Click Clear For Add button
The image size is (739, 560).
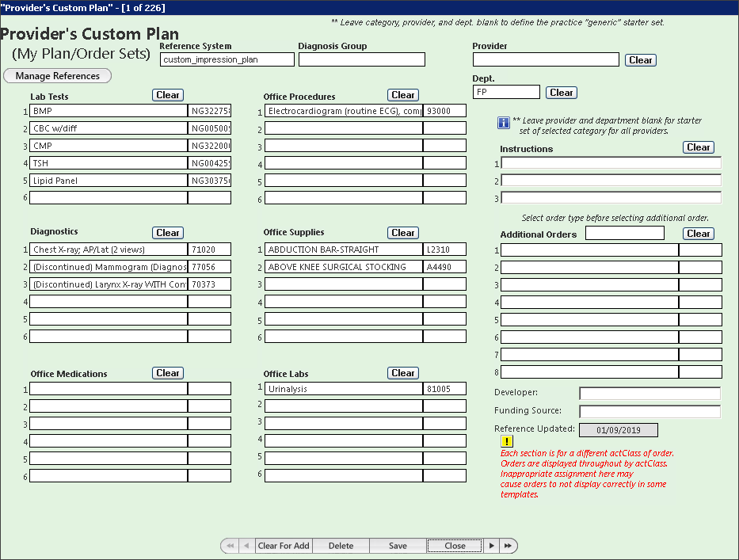[284, 546]
